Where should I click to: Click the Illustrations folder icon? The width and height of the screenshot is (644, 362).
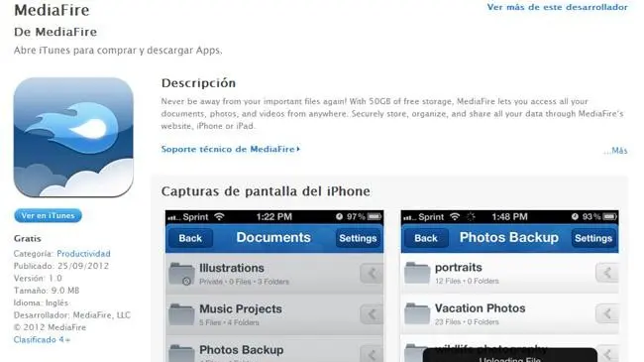[181, 273]
